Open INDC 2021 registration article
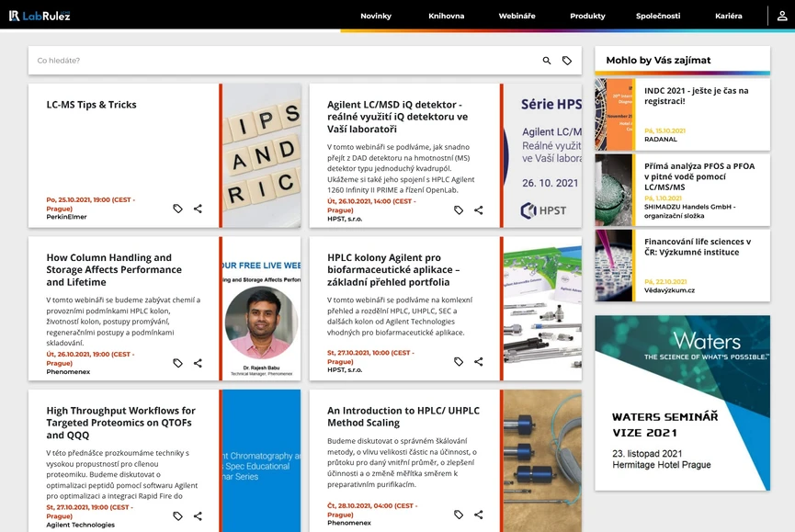This screenshot has width=795, height=532. [x=696, y=96]
